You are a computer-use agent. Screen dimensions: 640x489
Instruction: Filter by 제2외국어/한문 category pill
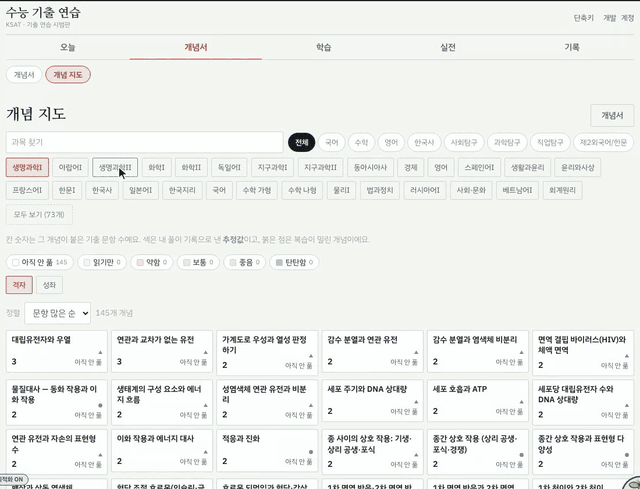click(x=603, y=142)
